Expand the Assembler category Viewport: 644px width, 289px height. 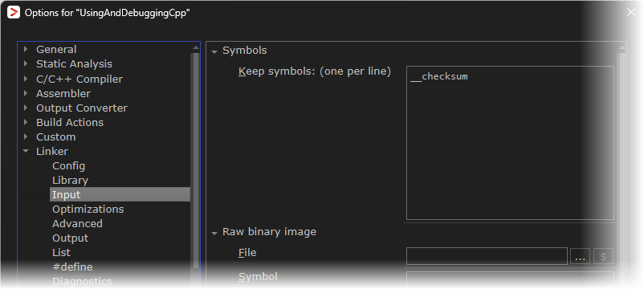26,93
